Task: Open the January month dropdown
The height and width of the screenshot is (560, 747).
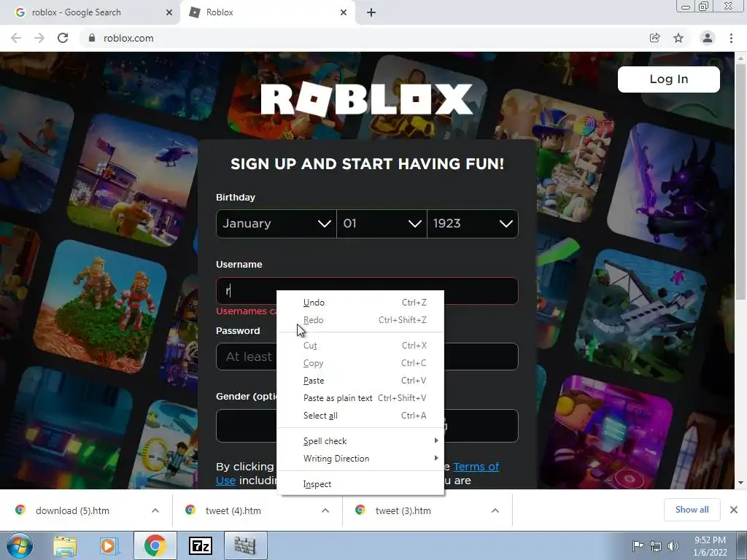Action: point(276,224)
